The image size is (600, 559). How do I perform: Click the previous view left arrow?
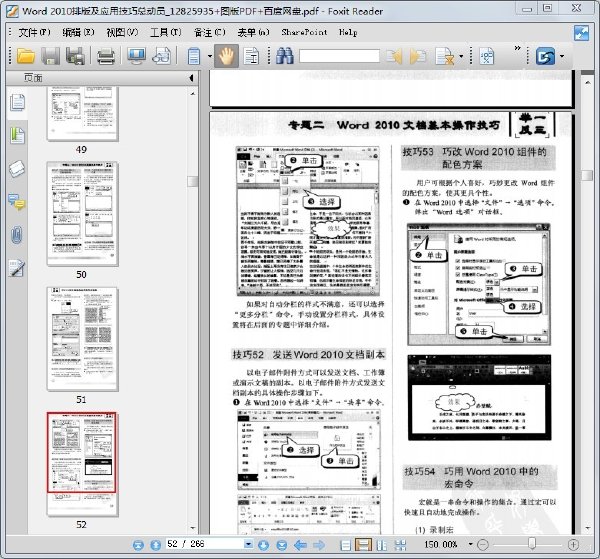coord(300,545)
